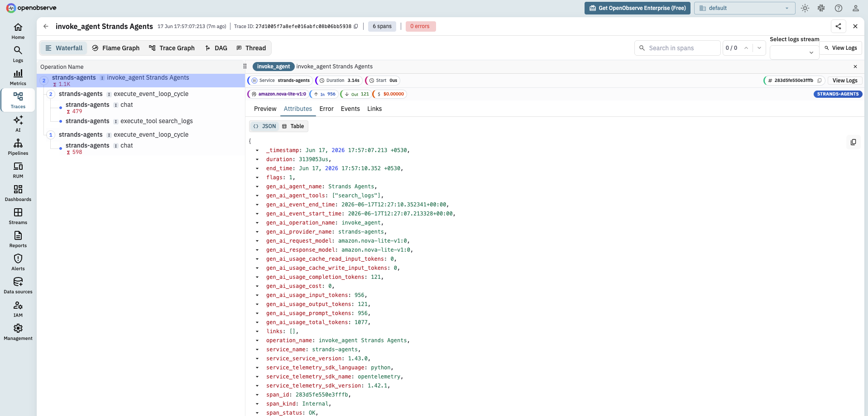This screenshot has height=416, width=868.
Task: Close the trace detail view
Action: point(855,26)
